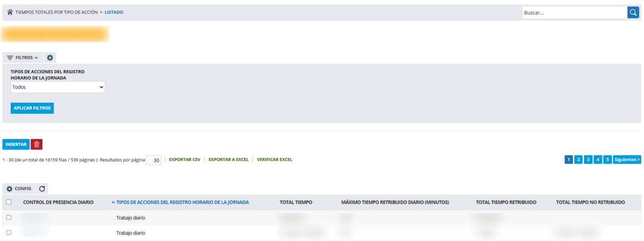The height and width of the screenshot is (241, 644).
Task: Open the Todos action type dropdown
Action: click(58, 87)
